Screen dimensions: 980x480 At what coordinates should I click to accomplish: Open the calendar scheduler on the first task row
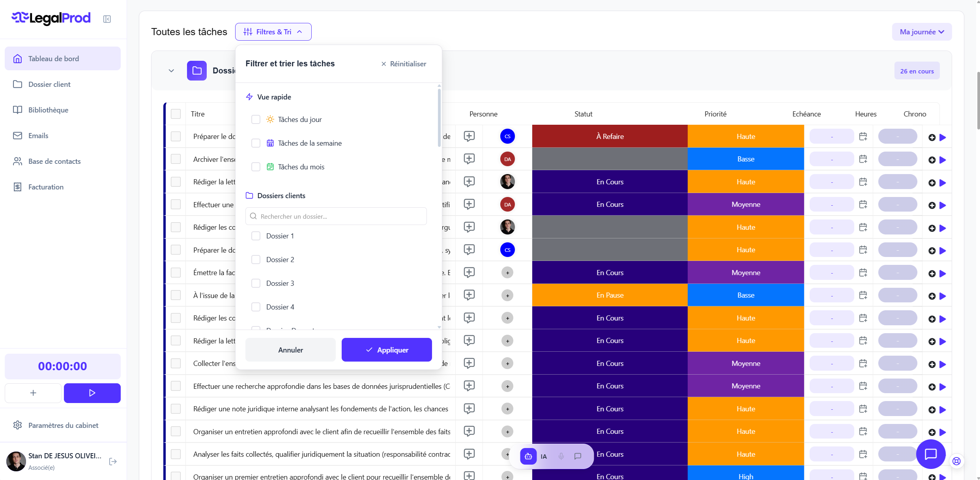863,136
